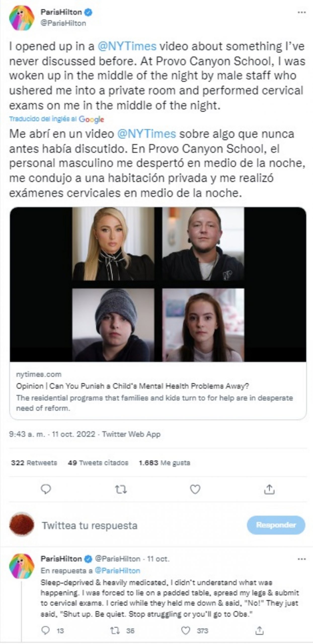
Task: Click the Responder button
Action: click(276, 525)
